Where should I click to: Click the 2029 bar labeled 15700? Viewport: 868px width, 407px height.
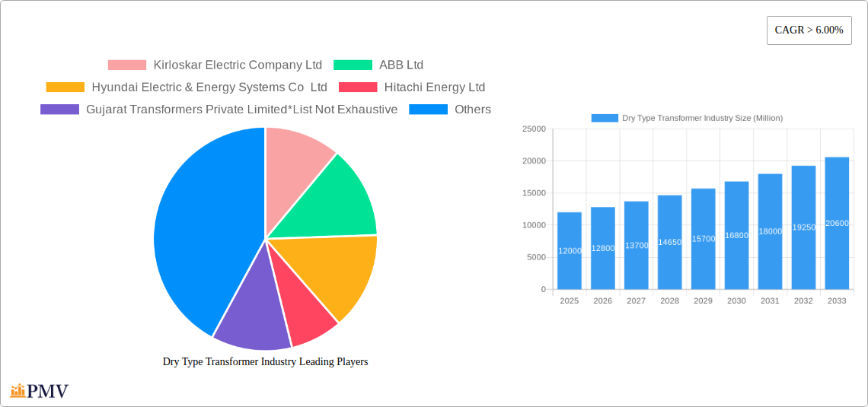[703, 239]
